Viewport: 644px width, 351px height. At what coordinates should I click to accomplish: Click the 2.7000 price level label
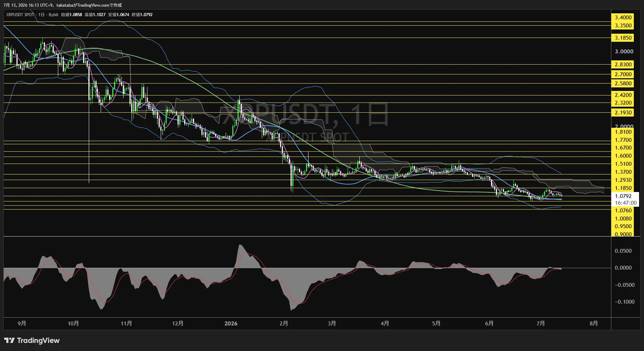click(x=623, y=74)
